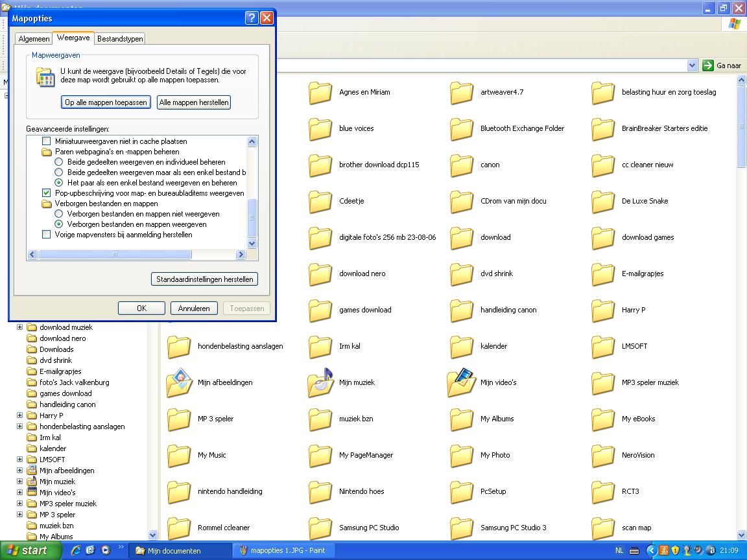Open the address bar dropdown arrow
This screenshot has width=747, height=560.
(x=692, y=65)
